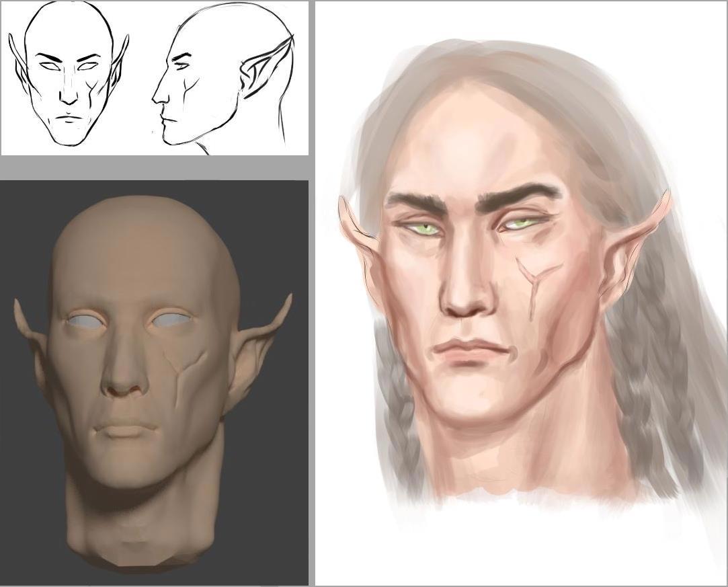Viewport: 728px width, 587px height.
Task: Click the lips of the 3D sculpted head
Action: 125,428
